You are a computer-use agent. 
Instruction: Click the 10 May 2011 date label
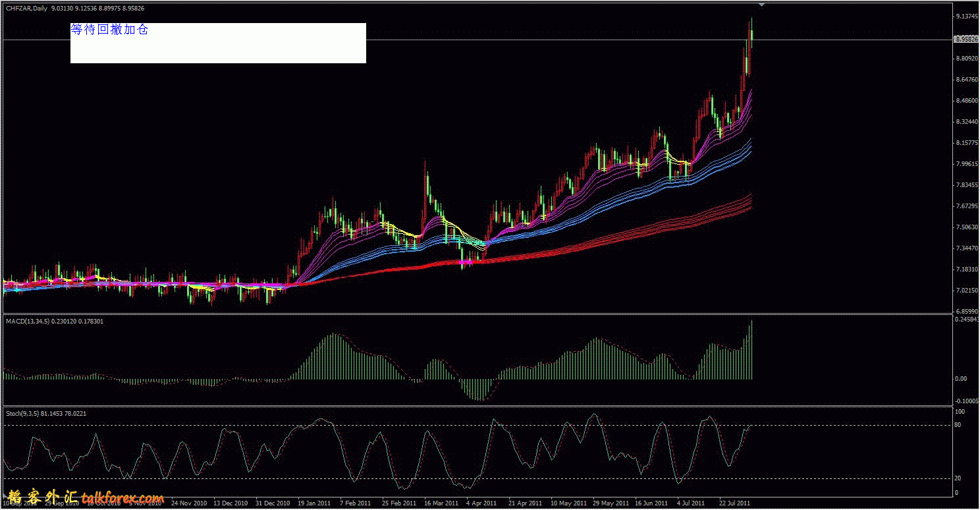(x=567, y=503)
